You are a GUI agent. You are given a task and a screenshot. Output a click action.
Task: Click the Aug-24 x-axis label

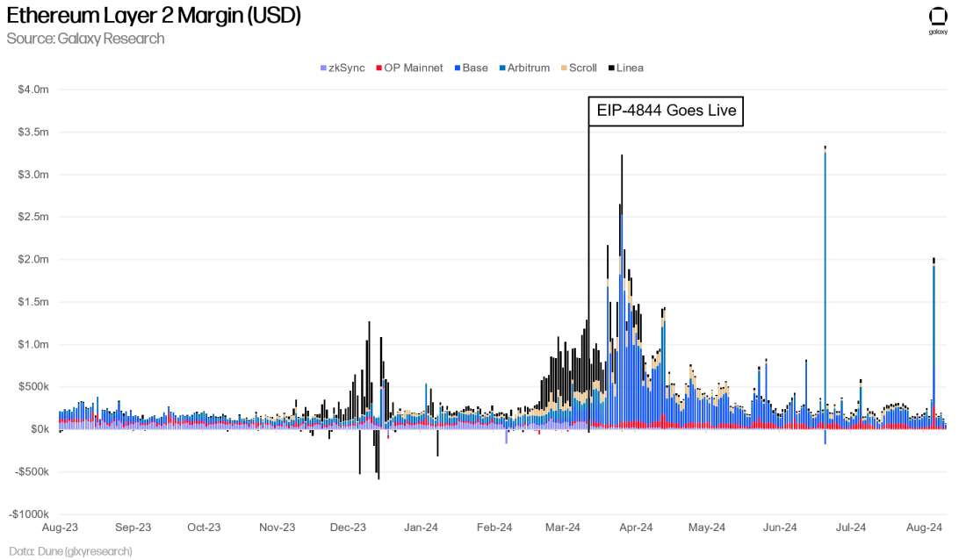(x=924, y=528)
